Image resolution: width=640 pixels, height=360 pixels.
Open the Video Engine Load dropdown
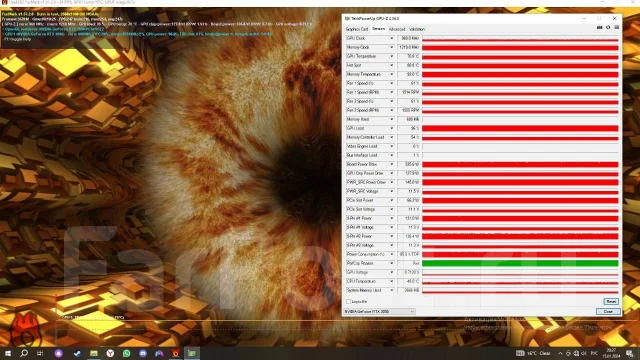(391, 146)
